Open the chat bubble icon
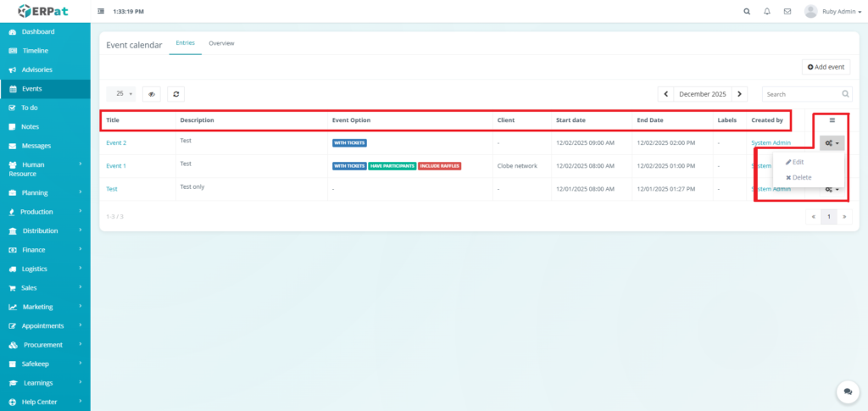The image size is (868, 411). (848, 392)
